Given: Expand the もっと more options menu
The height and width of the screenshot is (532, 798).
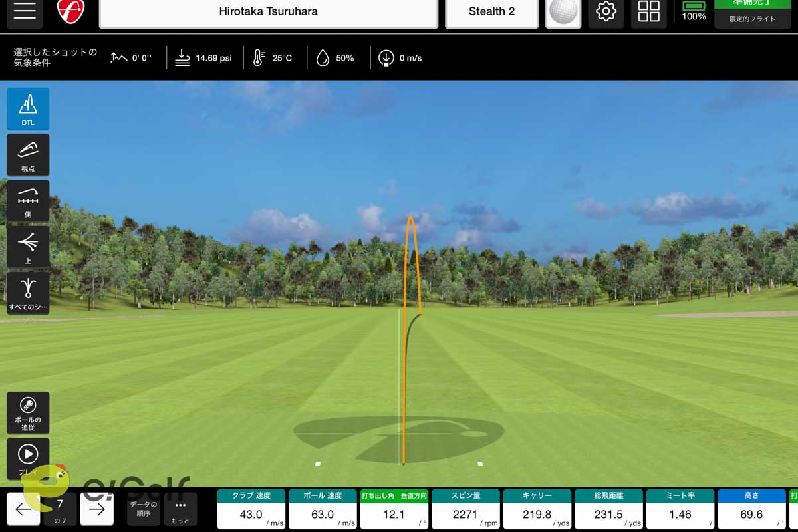Looking at the screenshot, I should pyautogui.click(x=180, y=510).
